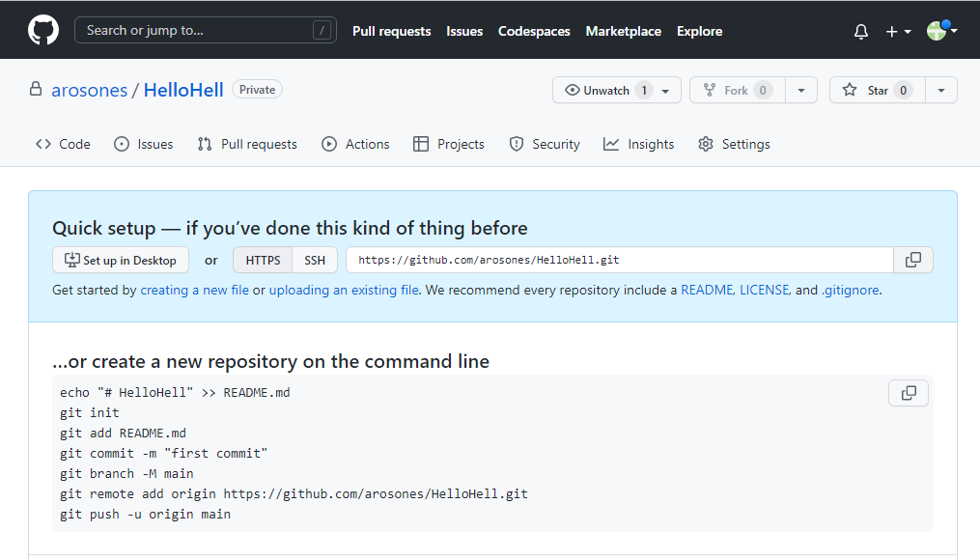The image size is (980, 560).
Task: Select the HTTPS clone protocol
Action: tap(263, 260)
